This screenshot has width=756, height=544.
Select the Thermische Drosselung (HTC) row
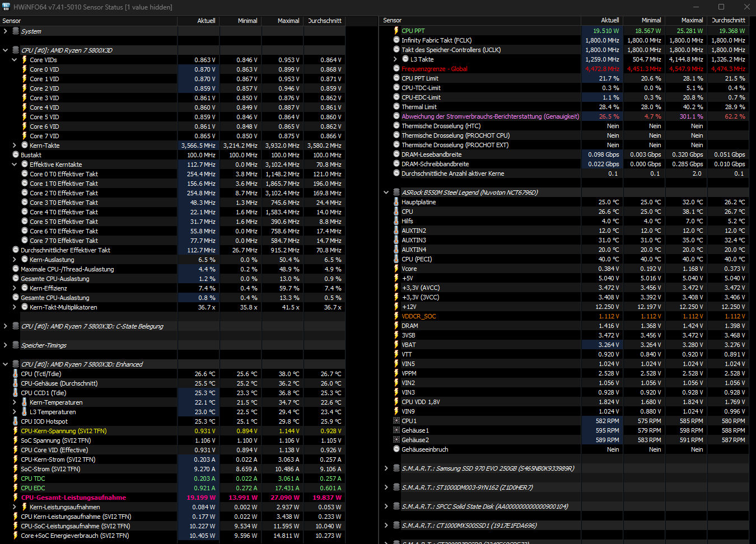pos(564,126)
